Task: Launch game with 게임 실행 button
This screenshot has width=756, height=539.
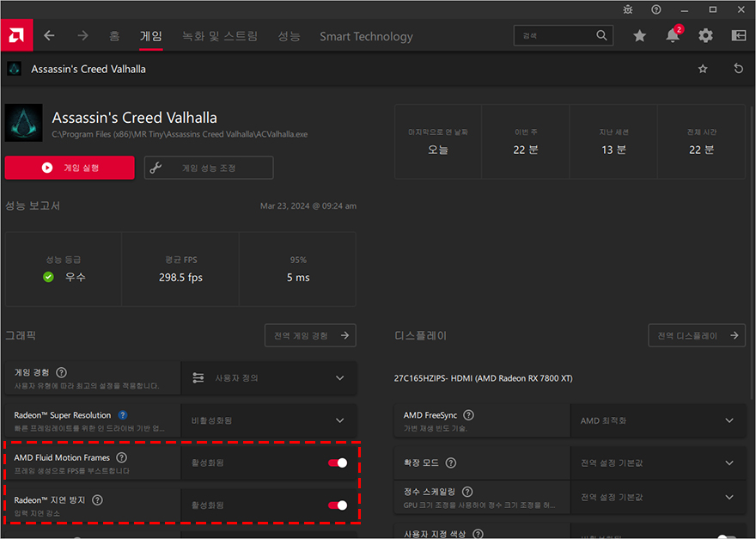Action: pyautogui.click(x=70, y=168)
